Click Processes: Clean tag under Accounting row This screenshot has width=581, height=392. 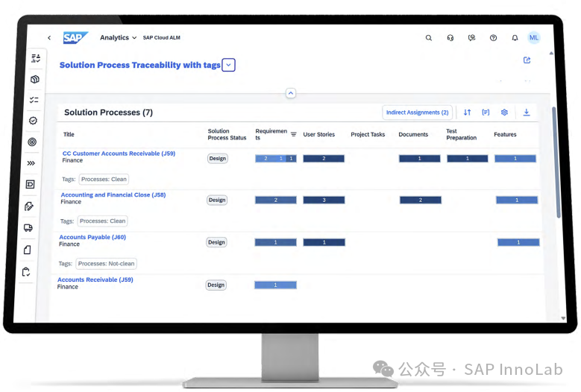pyautogui.click(x=102, y=221)
